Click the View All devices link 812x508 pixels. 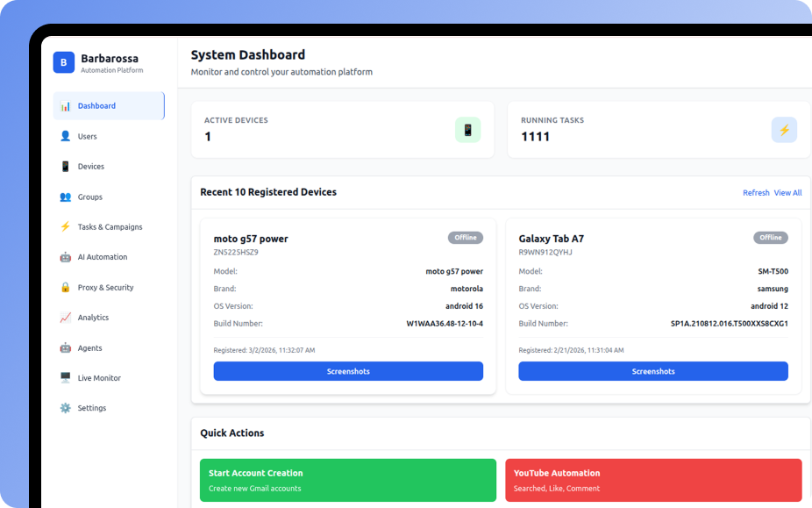point(787,193)
